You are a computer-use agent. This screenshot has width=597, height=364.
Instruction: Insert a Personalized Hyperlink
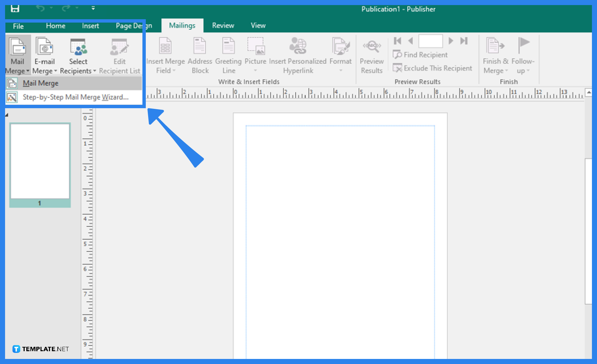298,55
